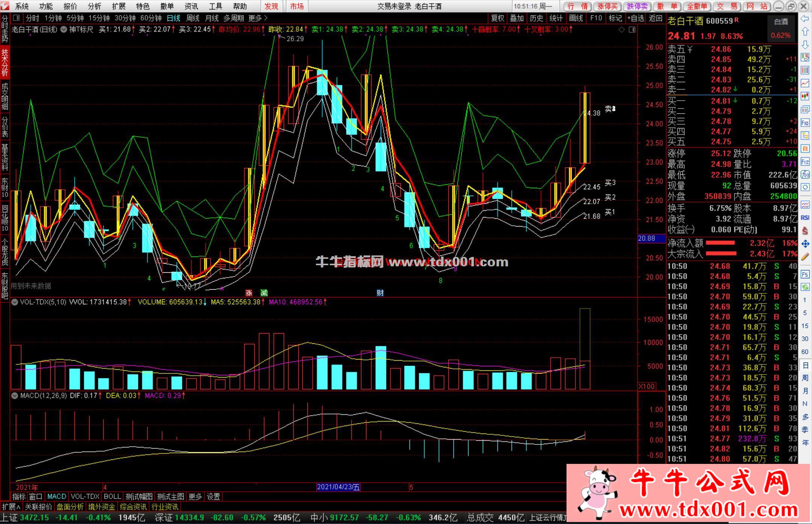Switch to the 周线 period tab

192,18
